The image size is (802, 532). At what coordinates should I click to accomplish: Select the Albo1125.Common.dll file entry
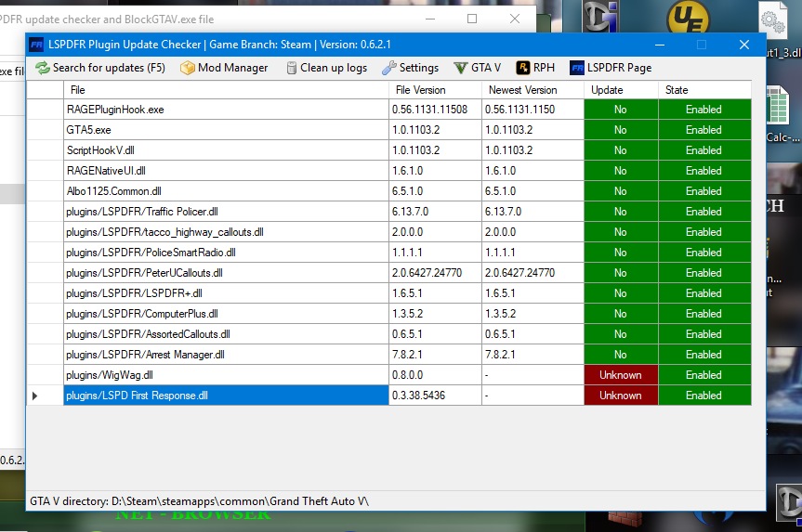(x=226, y=191)
